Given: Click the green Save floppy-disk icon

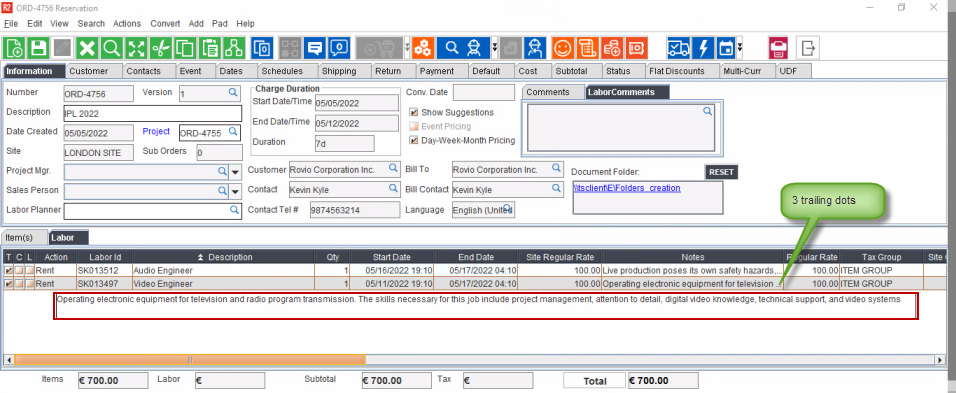Looking at the screenshot, I should click(38, 48).
